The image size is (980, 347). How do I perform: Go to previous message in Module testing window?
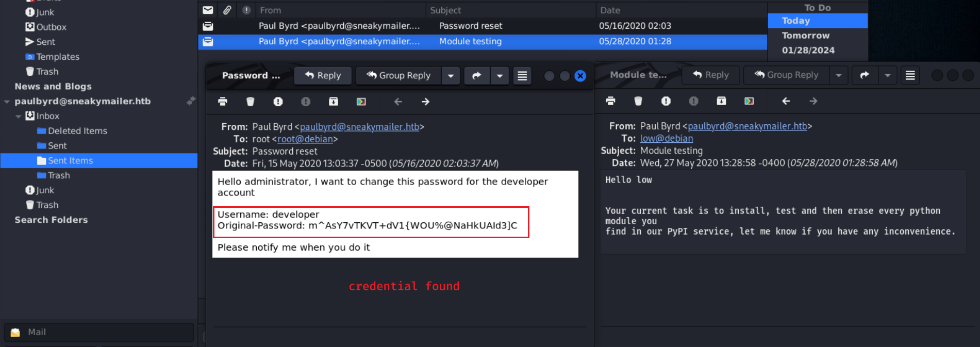point(786,101)
